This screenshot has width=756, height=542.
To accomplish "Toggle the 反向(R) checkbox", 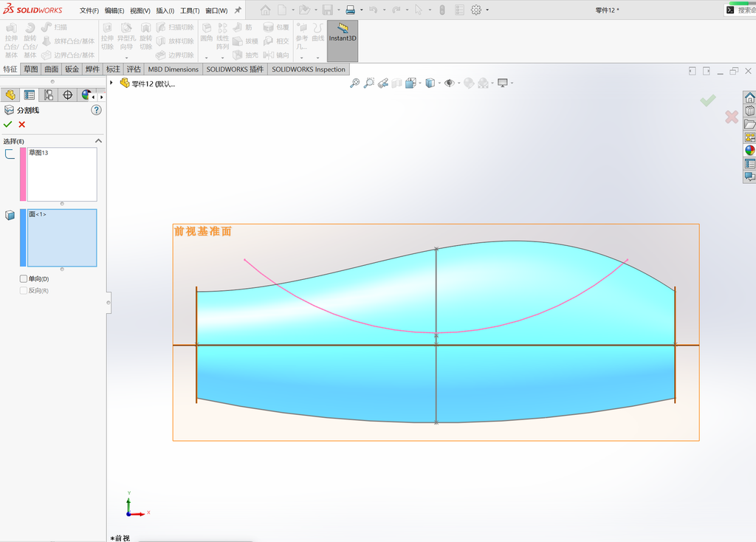I will [x=23, y=290].
